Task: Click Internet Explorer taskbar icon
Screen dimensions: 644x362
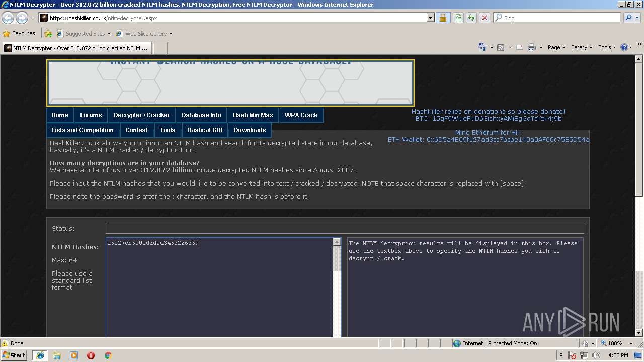Action: tap(40, 355)
